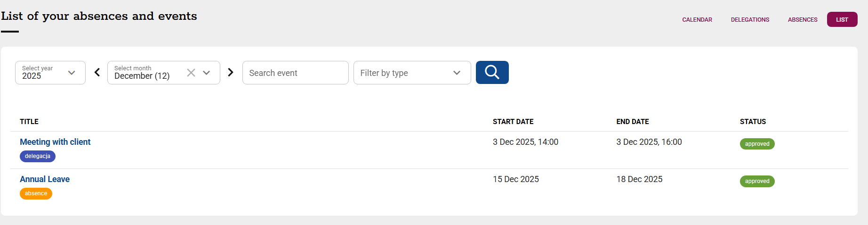Screen dimensions: 868x225
Task: Select the List tab
Action: click(x=842, y=19)
